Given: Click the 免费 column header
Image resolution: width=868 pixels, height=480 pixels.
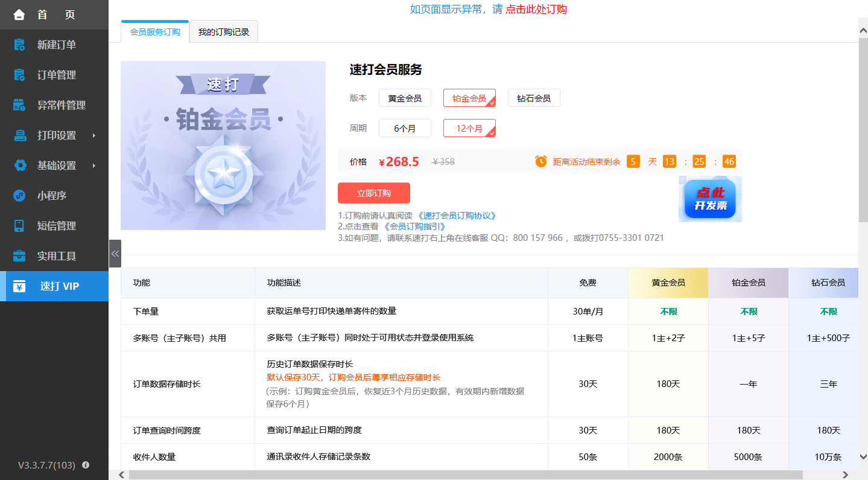Looking at the screenshot, I should click(588, 283).
